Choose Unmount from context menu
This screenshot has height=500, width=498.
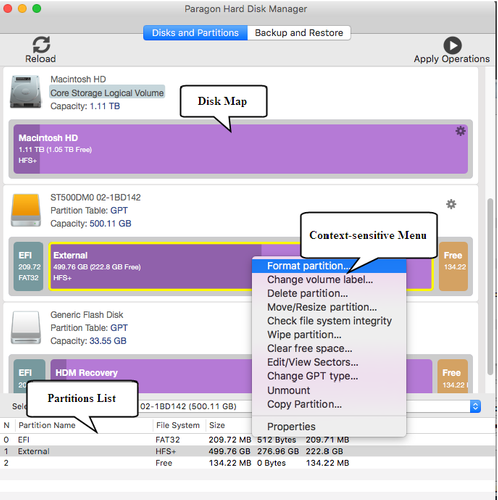pyautogui.click(x=329, y=390)
